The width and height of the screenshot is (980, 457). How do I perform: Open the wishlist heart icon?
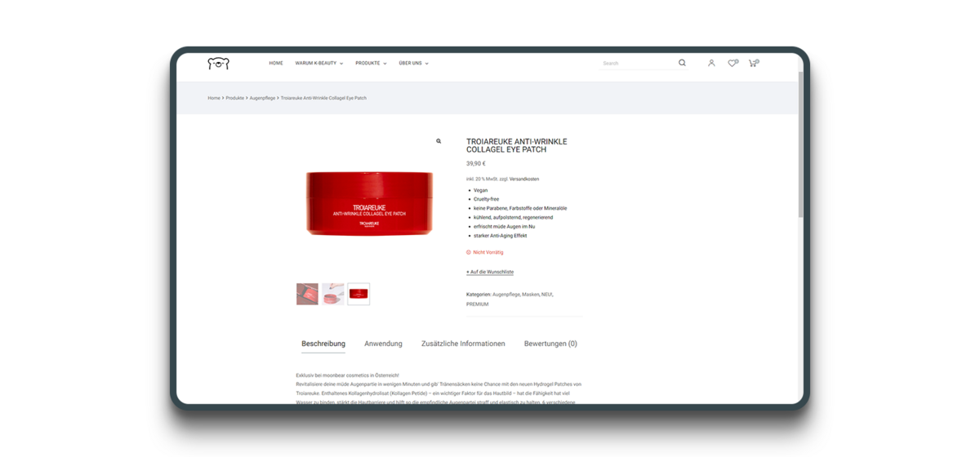click(x=733, y=63)
